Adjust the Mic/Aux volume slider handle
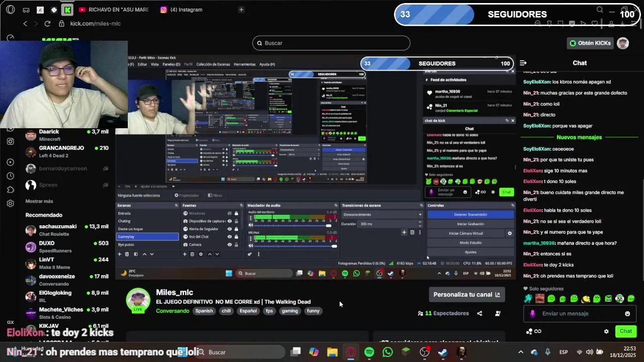 [x=334, y=246]
